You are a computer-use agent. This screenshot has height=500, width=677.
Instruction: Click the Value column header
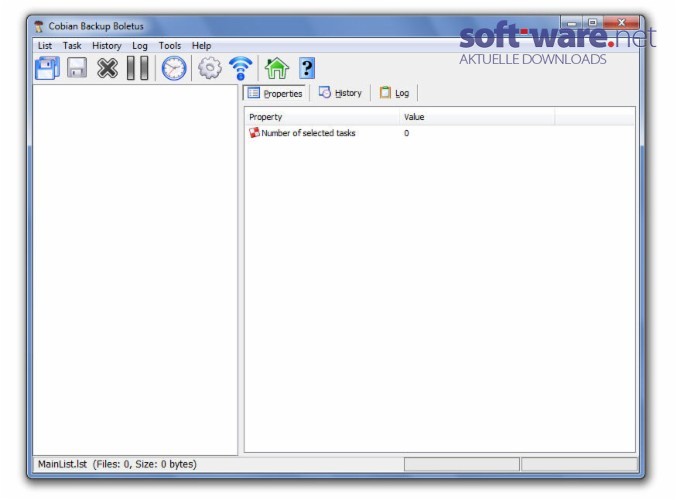(477, 117)
